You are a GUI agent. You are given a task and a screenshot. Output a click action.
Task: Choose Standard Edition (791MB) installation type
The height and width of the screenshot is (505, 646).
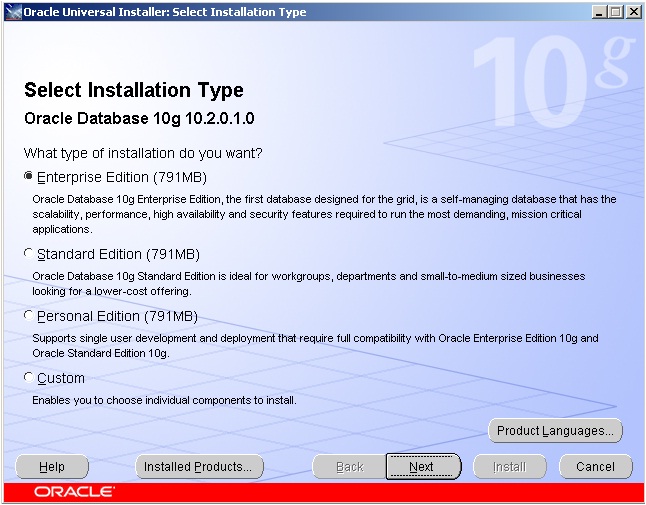click(28, 254)
